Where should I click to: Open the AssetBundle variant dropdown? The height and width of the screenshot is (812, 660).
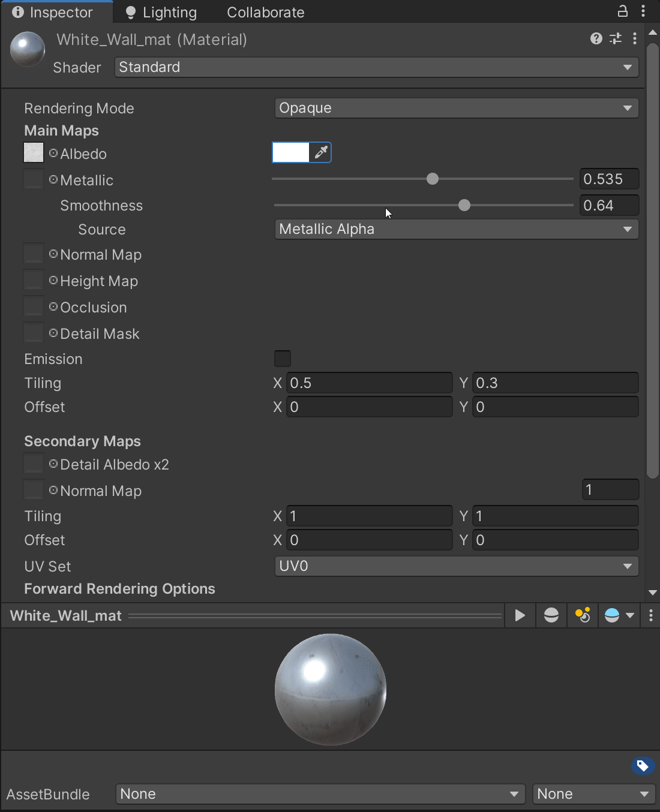(594, 794)
